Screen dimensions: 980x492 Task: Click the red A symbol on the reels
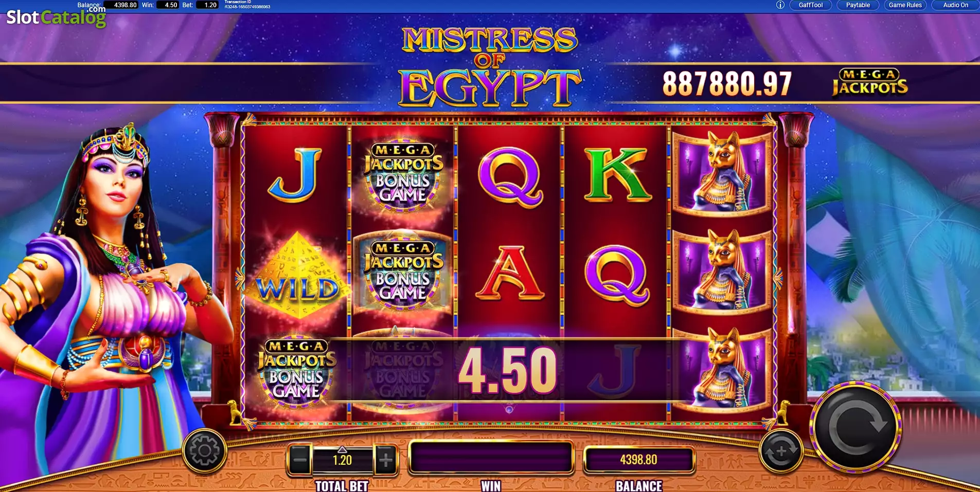pos(509,272)
